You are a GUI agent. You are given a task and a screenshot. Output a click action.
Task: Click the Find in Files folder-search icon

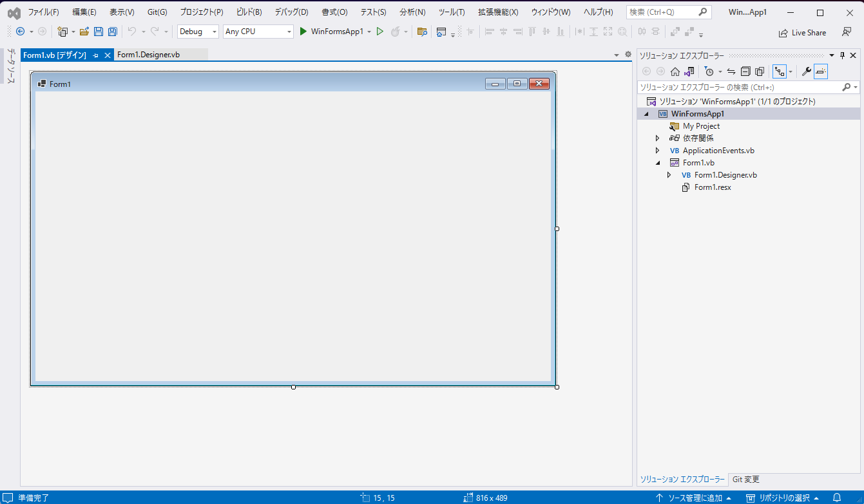[422, 32]
